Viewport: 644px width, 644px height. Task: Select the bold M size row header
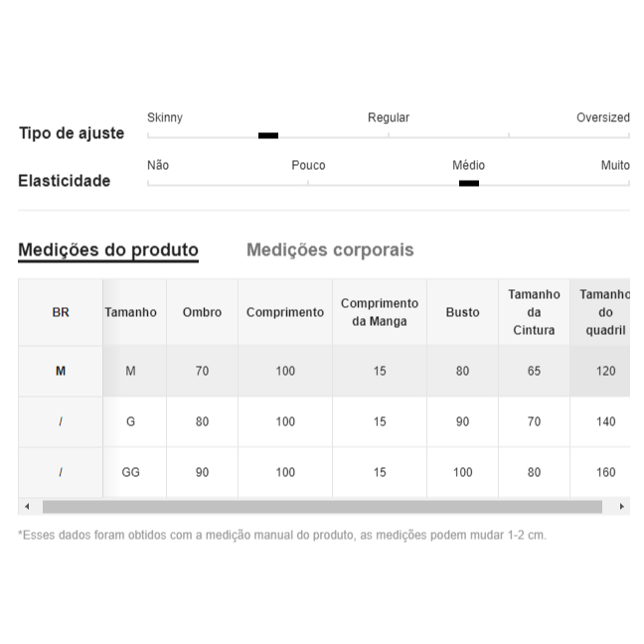tap(61, 371)
